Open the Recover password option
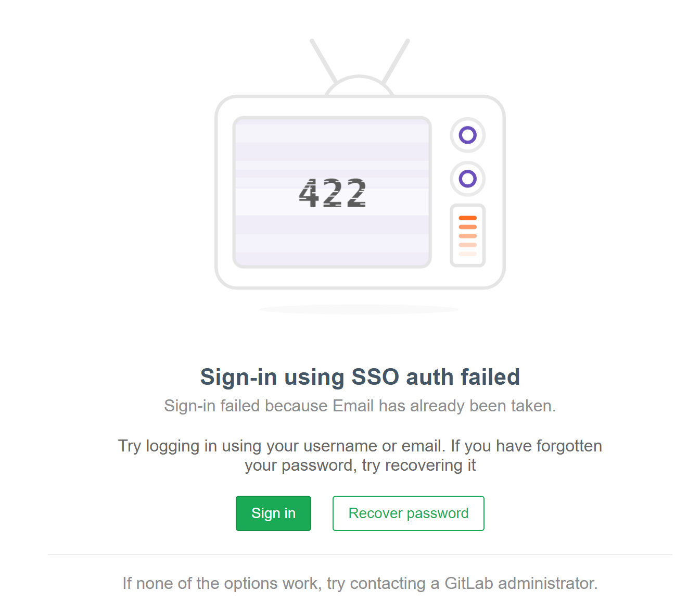This screenshot has height=616, width=688. click(x=408, y=513)
